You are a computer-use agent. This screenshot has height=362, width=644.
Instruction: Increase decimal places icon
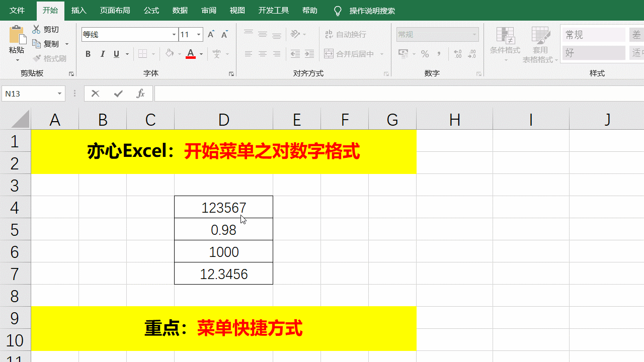pyautogui.click(x=458, y=54)
